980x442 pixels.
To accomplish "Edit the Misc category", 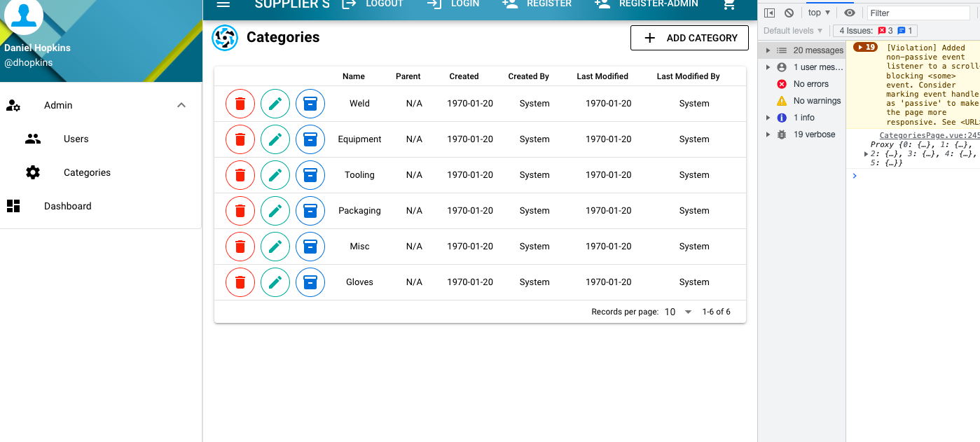I will pyautogui.click(x=275, y=247).
